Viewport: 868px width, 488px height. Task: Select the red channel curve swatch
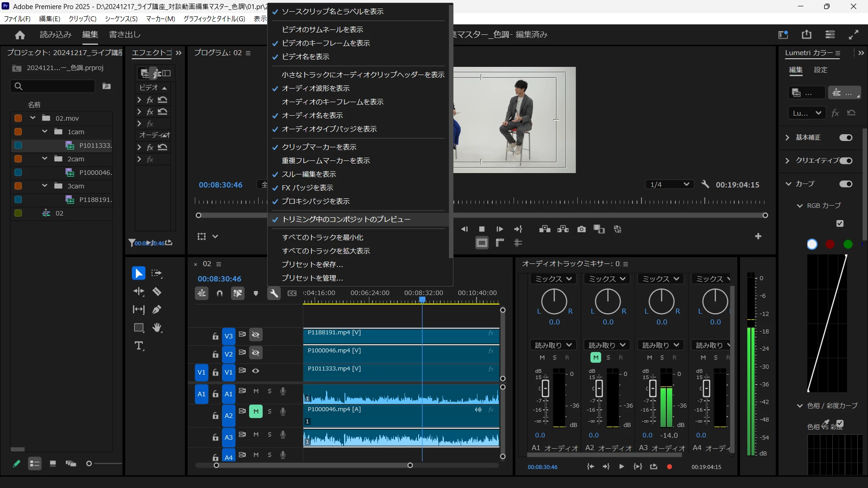point(830,244)
